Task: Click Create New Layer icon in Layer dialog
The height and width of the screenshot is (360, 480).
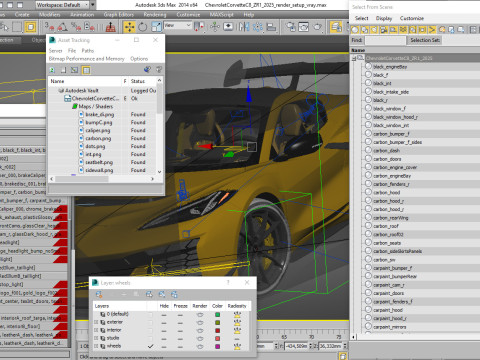Action: 99,294
